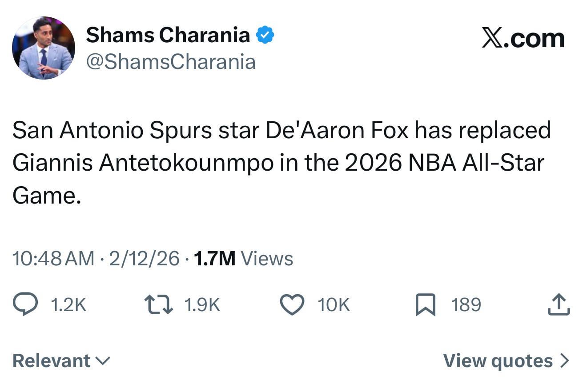Viewport: 587px width, 392px height.
Task: Click the 10K likes count
Action: coord(333,305)
